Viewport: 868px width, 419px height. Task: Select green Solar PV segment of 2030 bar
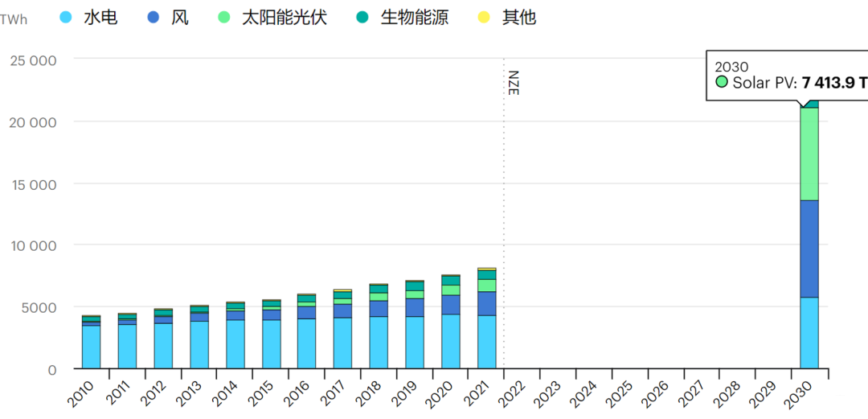coord(809,154)
